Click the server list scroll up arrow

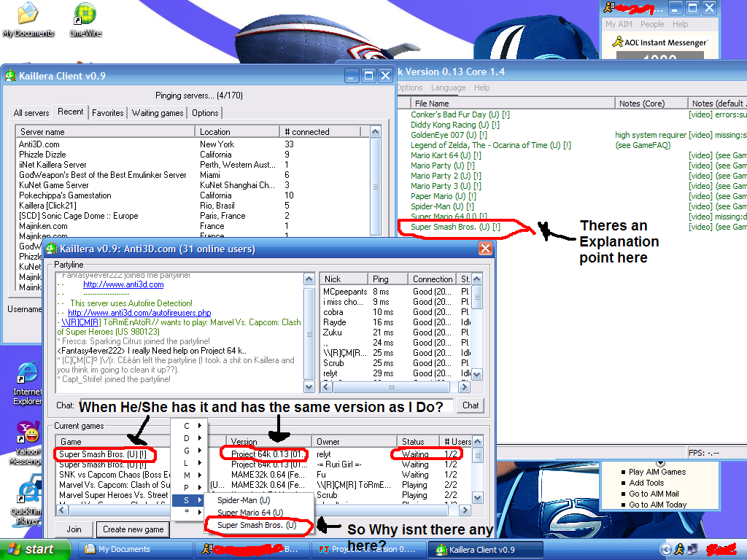(376, 132)
